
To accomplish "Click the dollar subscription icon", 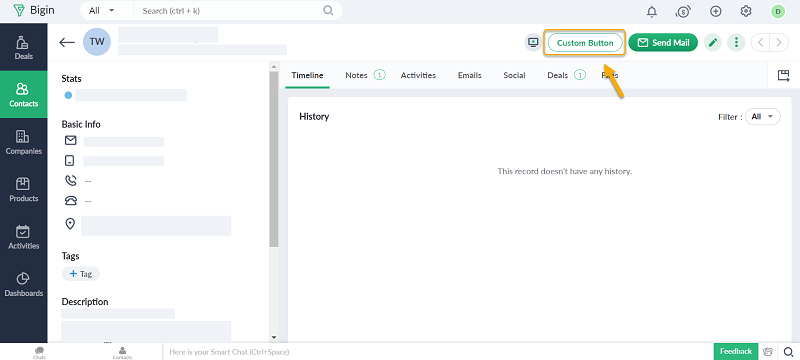I will (x=683, y=11).
